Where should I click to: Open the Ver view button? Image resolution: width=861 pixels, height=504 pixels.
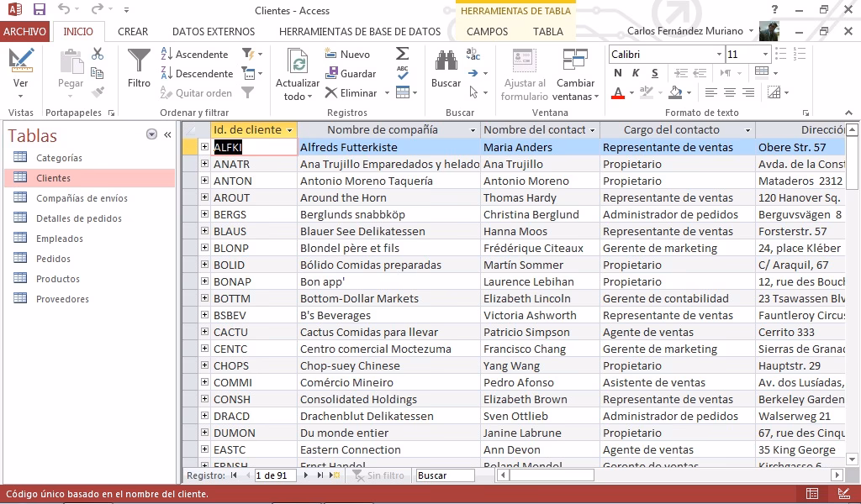point(21,74)
